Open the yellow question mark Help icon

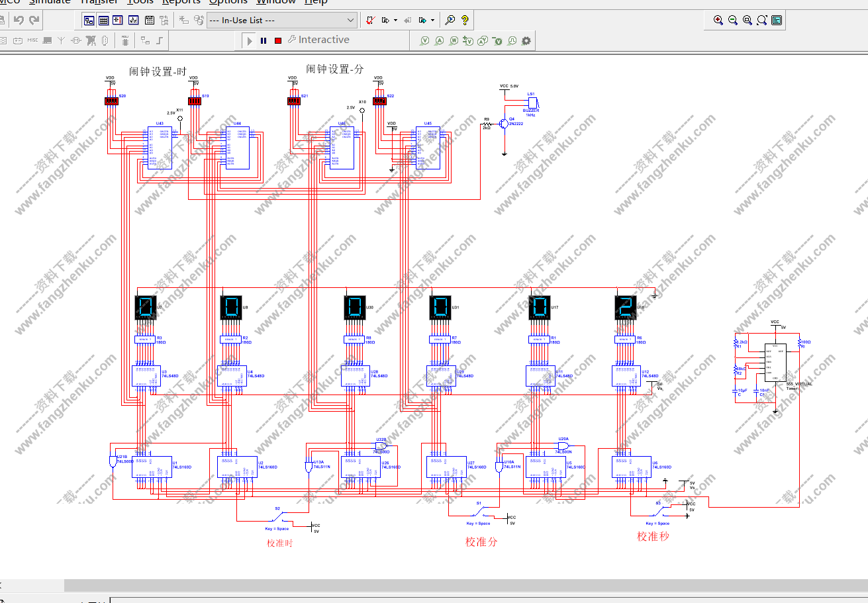tap(465, 20)
